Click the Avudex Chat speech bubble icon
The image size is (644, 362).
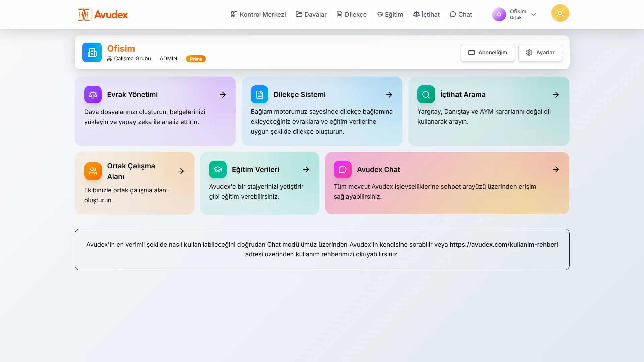click(x=342, y=169)
